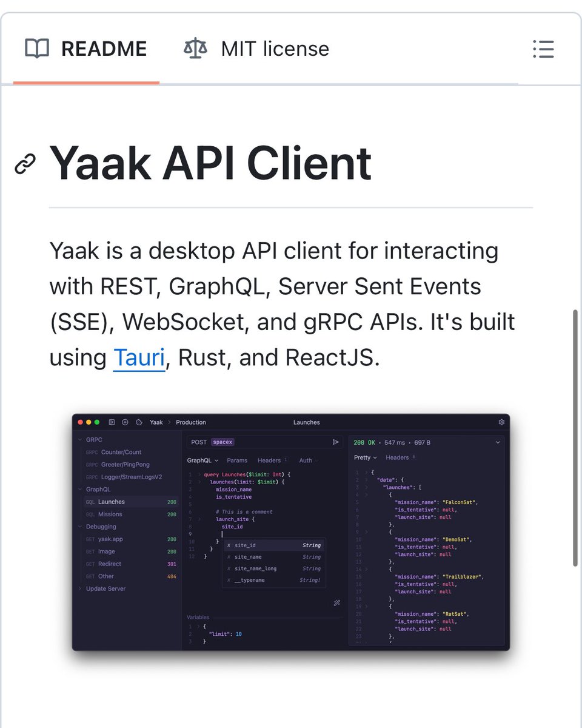Select site_name from the autocomplete popup
Image resolution: width=582 pixels, height=728 pixels.
[249, 557]
